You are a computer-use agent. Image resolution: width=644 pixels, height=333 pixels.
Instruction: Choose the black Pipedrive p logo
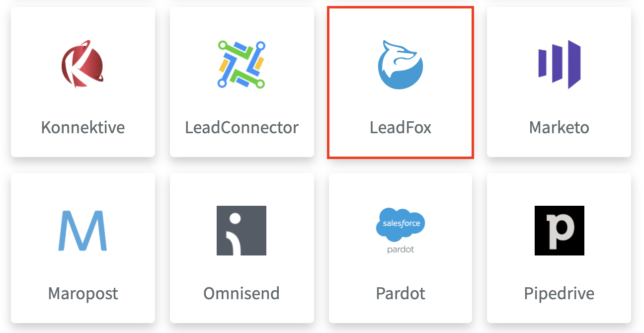[x=560, y=231]
